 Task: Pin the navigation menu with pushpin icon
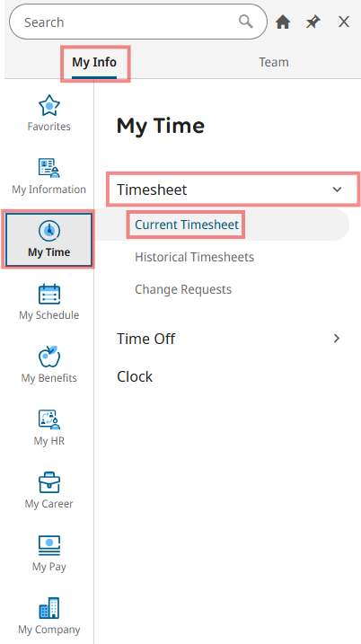pyautogui.click(x=313, y=22)
